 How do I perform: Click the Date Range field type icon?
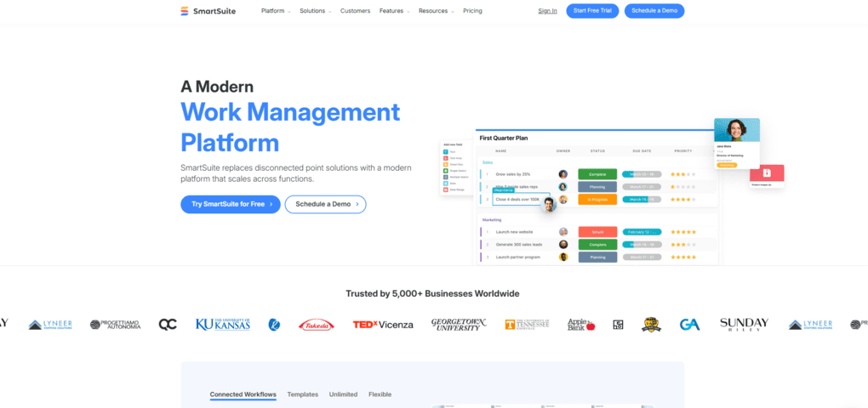point(446,190)
